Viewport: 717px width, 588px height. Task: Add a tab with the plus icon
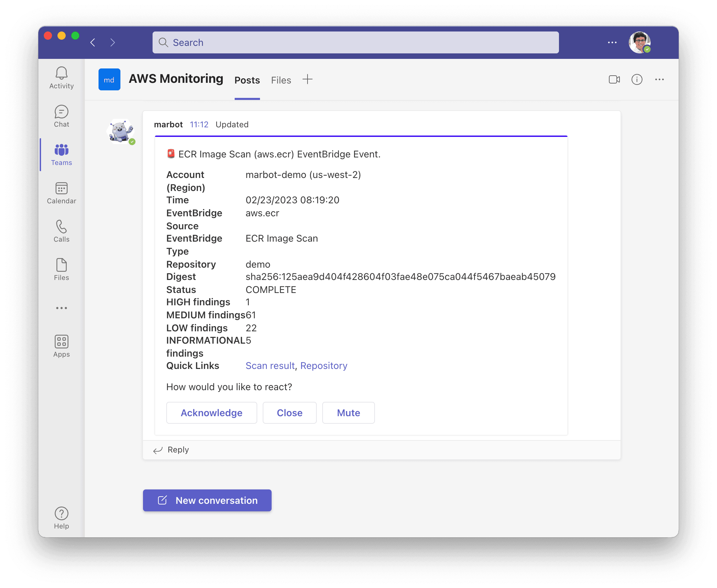(x=308, y=79)
